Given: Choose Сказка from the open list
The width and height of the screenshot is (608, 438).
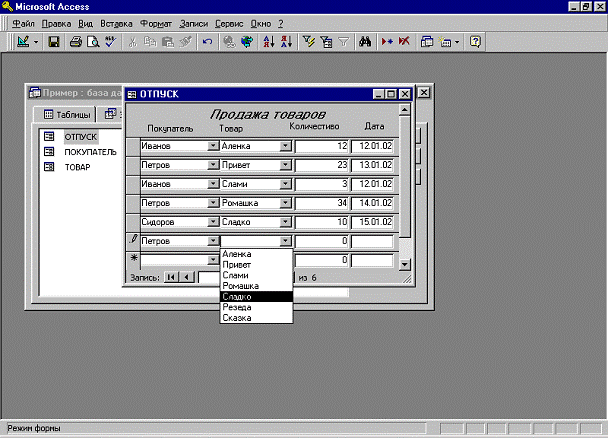Looking at the screenshot, I should point(237,318).
